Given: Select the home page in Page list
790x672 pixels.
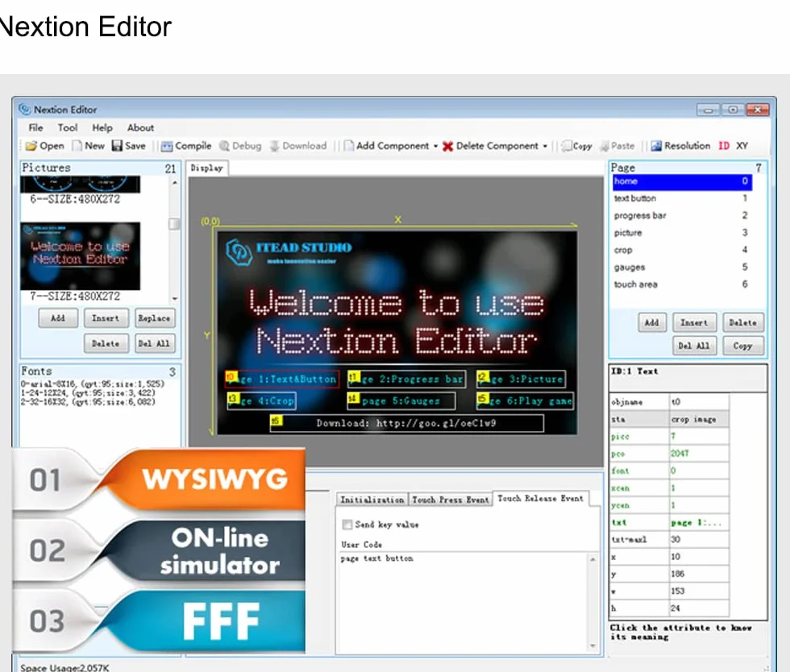Looking at the screenshot, I should [x=682, y=182].
